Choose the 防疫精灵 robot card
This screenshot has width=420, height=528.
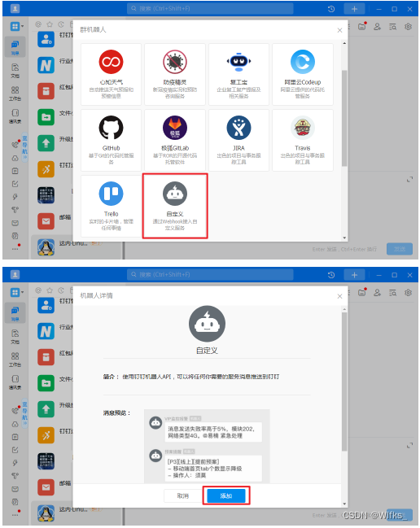[175, 74]
